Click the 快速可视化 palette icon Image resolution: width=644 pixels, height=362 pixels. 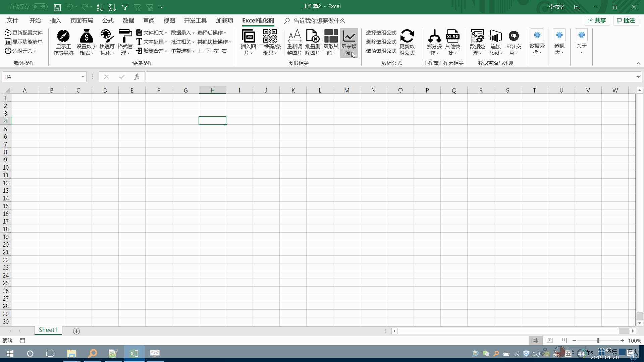pos(107,36)
